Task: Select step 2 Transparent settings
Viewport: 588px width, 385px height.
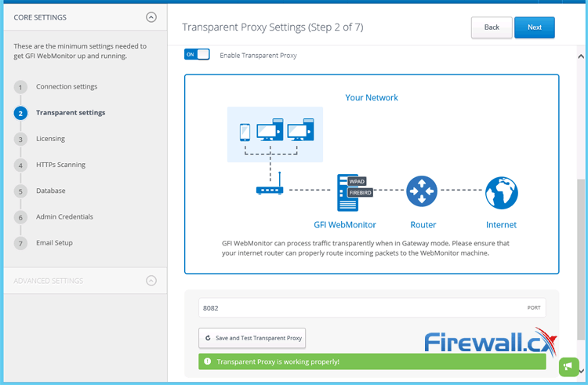Action: (71, 112)
